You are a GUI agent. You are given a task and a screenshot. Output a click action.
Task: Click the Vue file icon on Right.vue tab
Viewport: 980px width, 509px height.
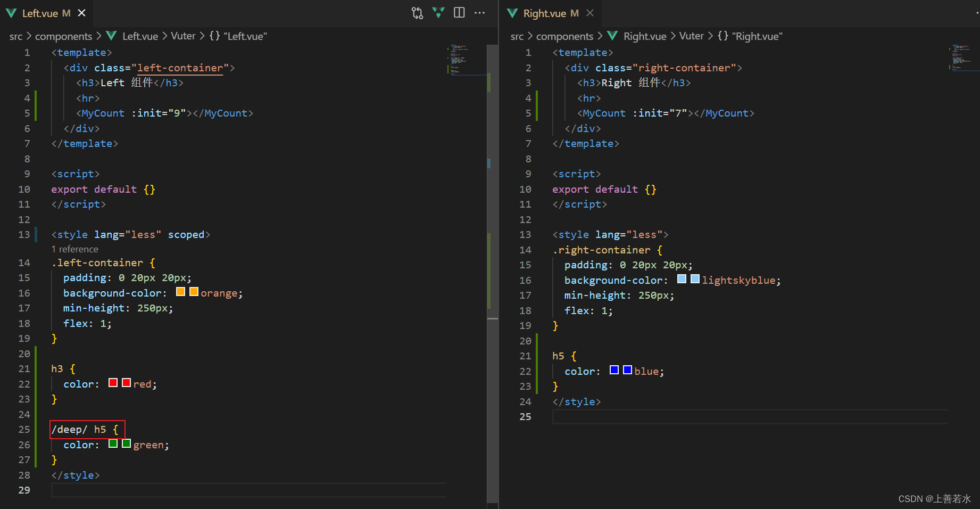coord(512,13)
